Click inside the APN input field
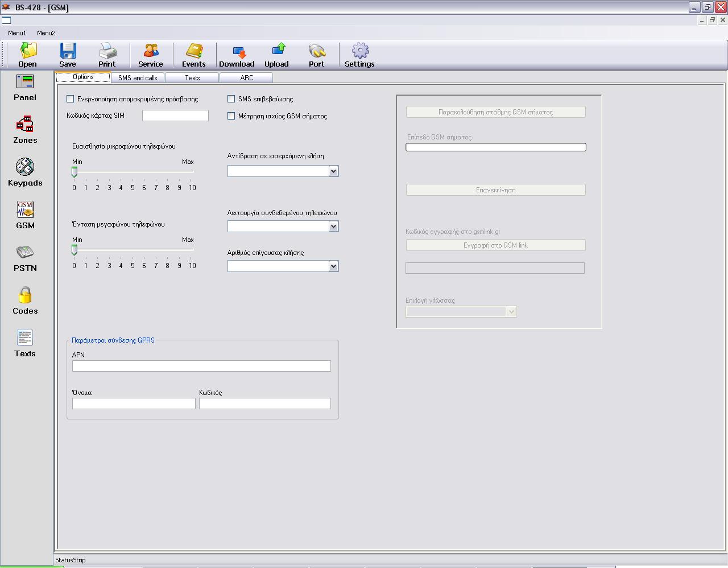This screenshot has width=728, height=568. click(201, 366)
